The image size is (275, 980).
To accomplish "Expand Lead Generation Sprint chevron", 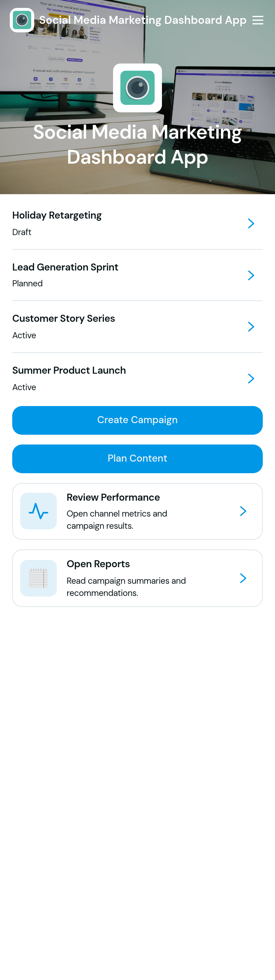I will pos(251,275).
